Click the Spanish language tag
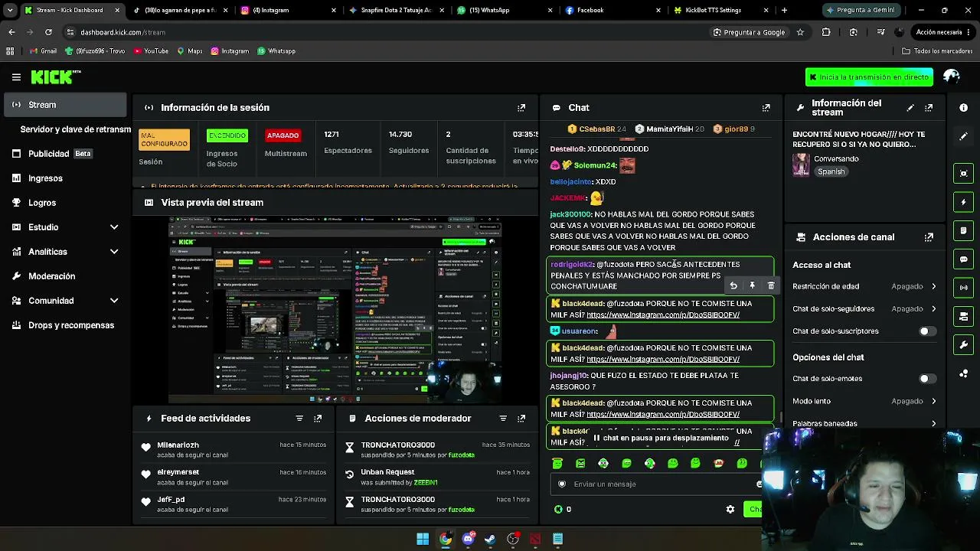980x551 pixels. 831,172
